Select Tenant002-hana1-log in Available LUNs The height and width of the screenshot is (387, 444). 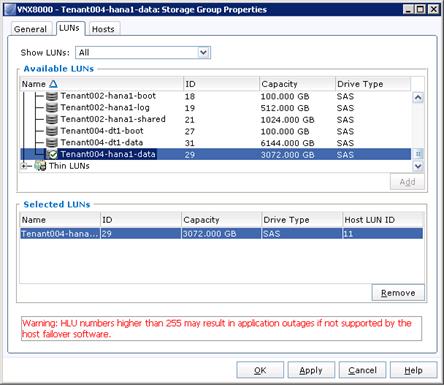[105, 108]
